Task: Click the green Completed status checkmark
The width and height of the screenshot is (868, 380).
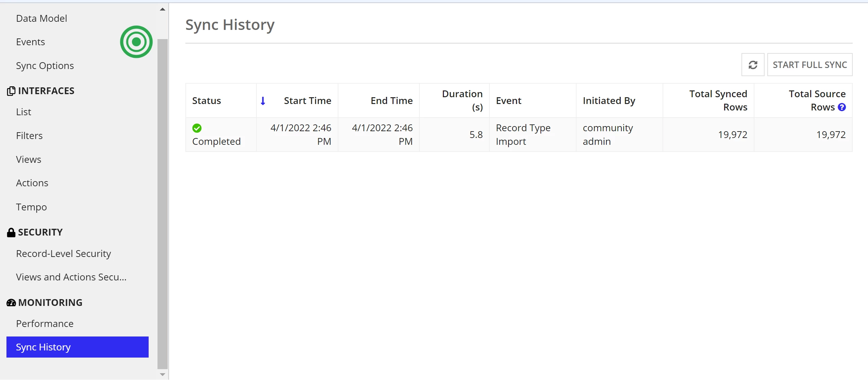Action: click(197, 128)
